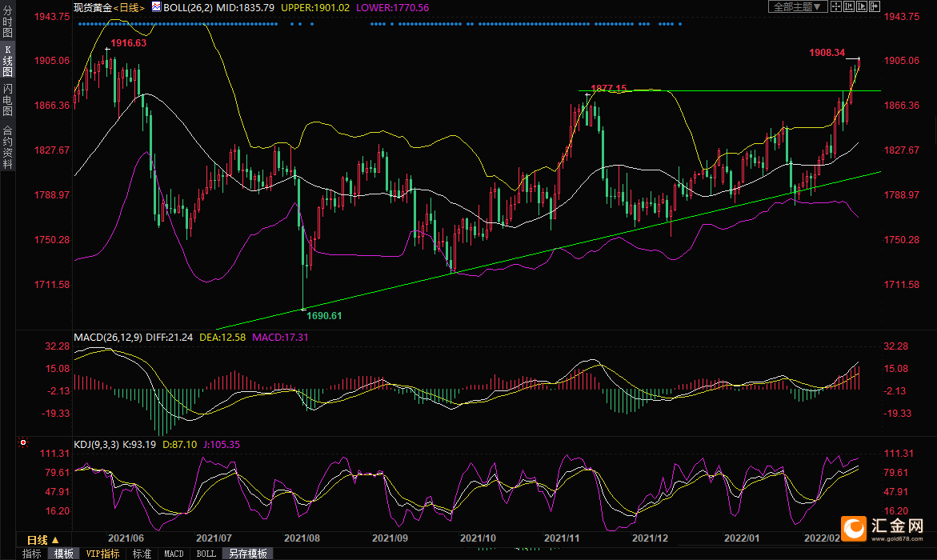Open the 合约资料 side tab

coord(8,147)
